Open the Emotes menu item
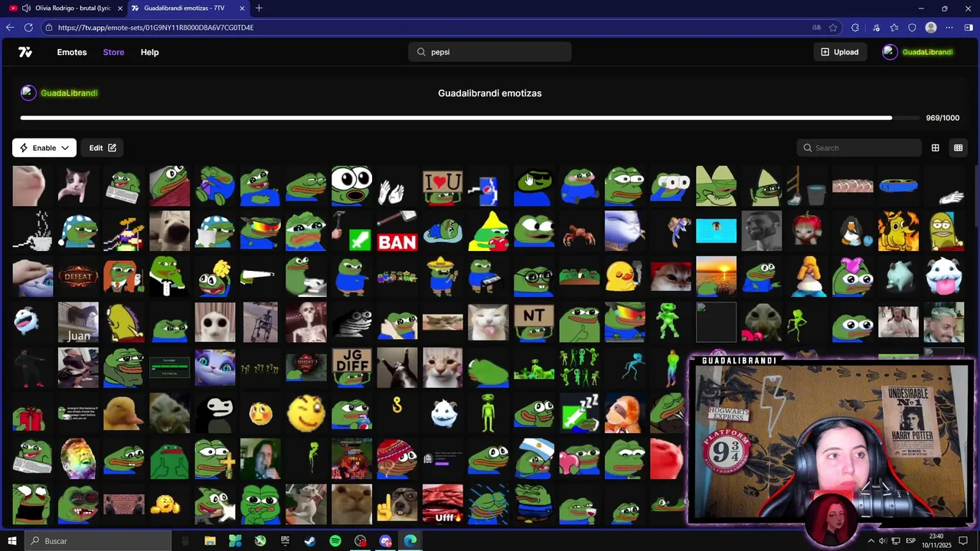The height and width of the screenshot is (551, 980). tap(71, 52)
